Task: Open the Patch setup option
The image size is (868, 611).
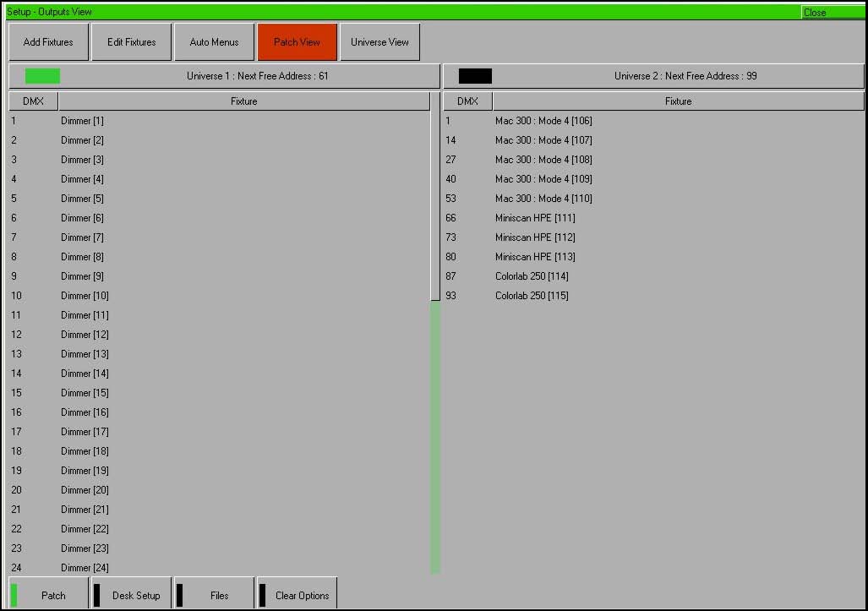Action: pos(49,595)
